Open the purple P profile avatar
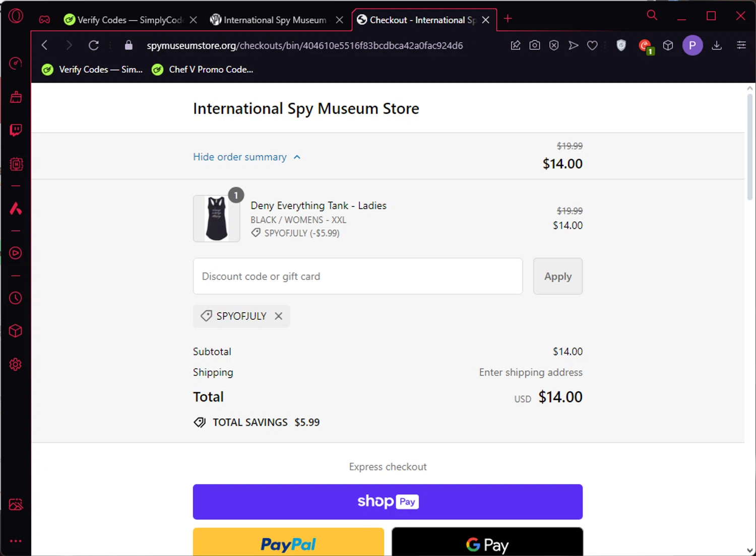Screen dimensions: 756x556 point(692,45)
